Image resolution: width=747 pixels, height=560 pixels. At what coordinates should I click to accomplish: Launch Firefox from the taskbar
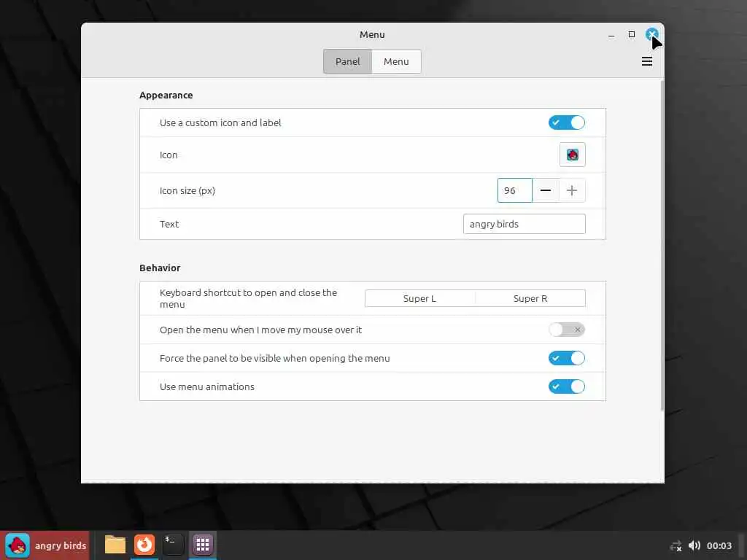click(x=144, y=545)
